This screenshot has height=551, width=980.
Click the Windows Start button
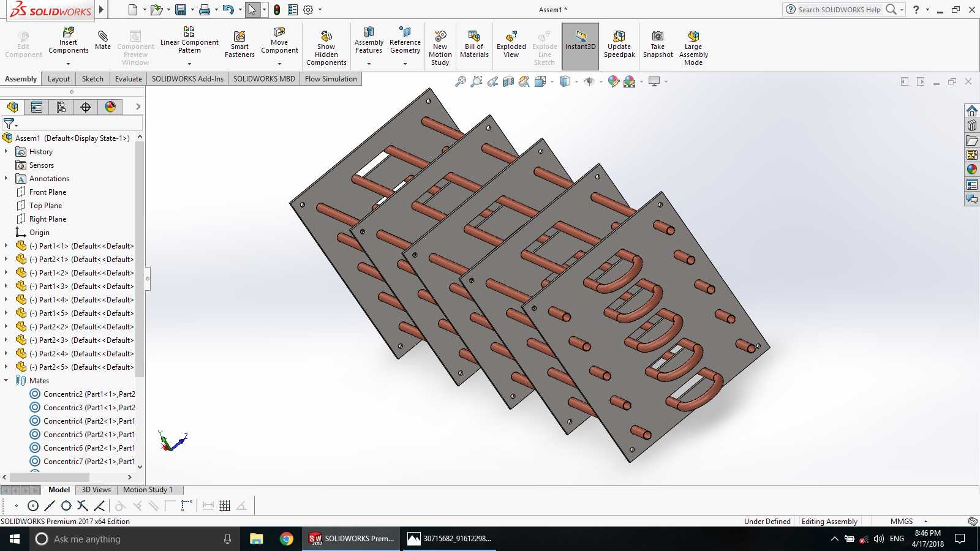(15, 539)
